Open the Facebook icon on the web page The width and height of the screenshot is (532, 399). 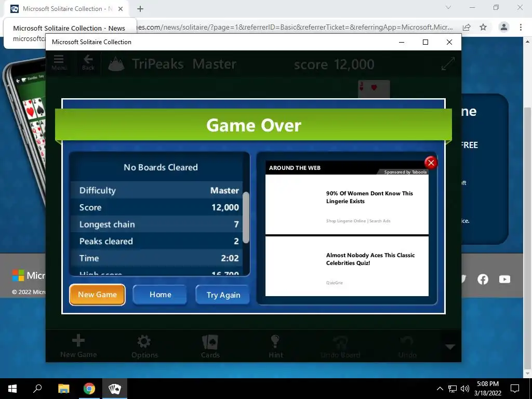pos(483,279)
